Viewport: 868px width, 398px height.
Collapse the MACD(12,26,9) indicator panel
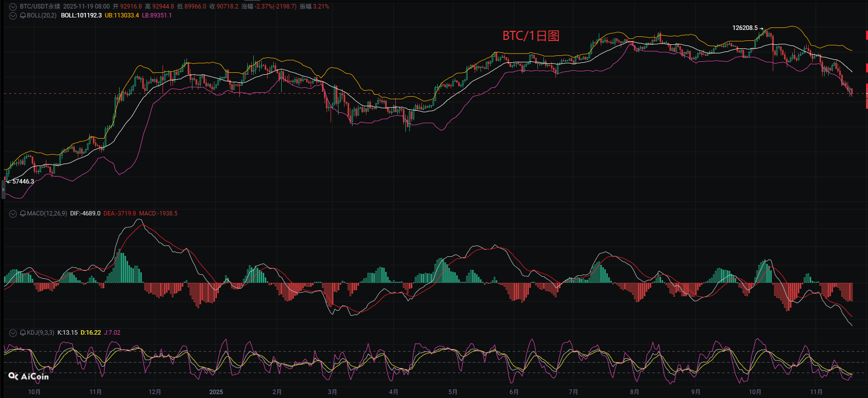[13, 213]
